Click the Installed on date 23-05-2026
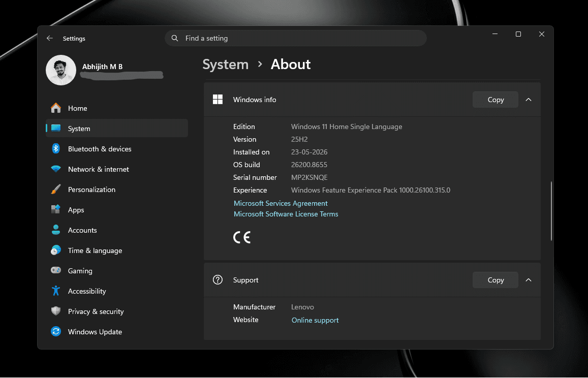Image resolution: width=588 pixels, height=378 pixels. [309, 152]
